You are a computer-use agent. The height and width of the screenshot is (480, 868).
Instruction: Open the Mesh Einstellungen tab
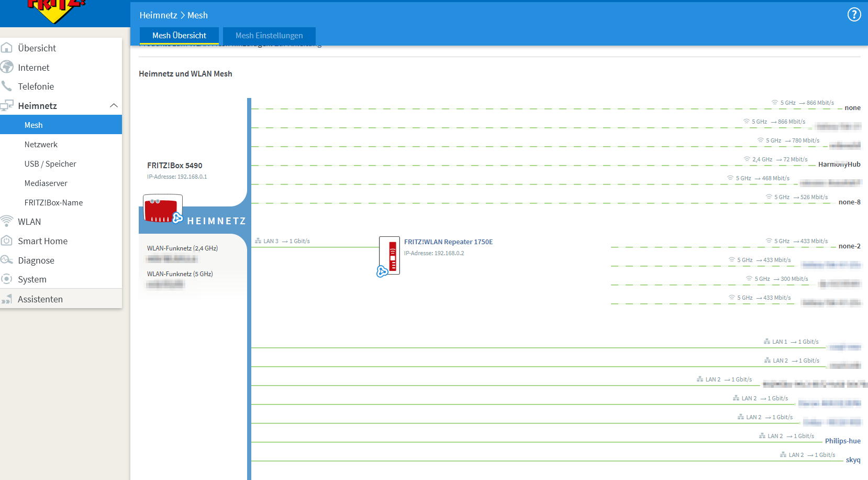pos(269,36)
